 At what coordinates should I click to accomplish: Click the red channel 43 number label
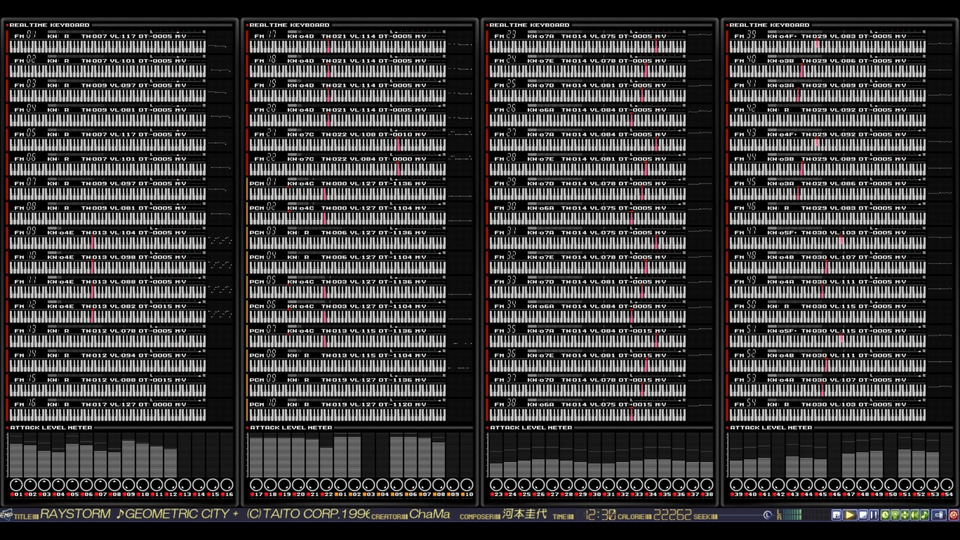coord(792,494)
